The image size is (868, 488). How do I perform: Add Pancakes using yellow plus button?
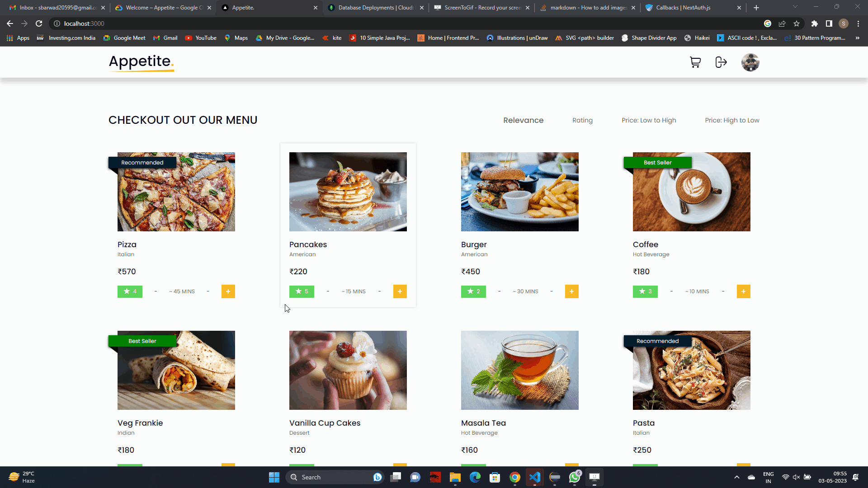[400, 291]
